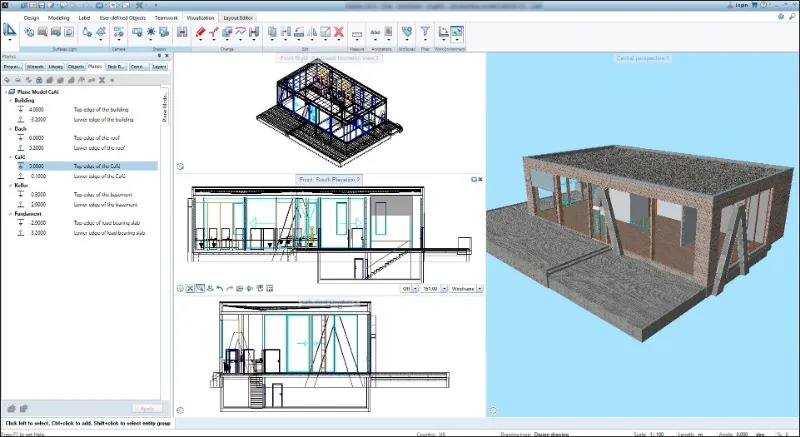Collapse the Building group in planes tree
Screen dimensions: 800x437
[10, 100]
